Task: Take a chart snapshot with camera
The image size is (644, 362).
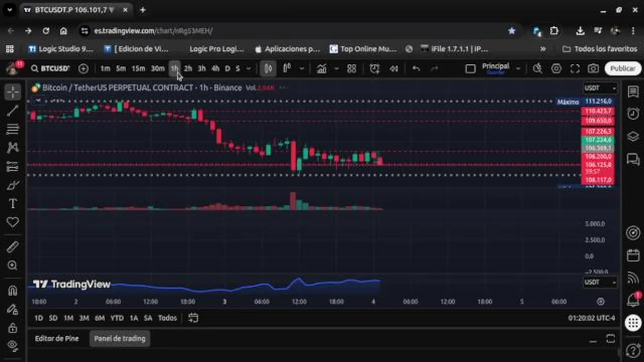Action: click(593, 68)
